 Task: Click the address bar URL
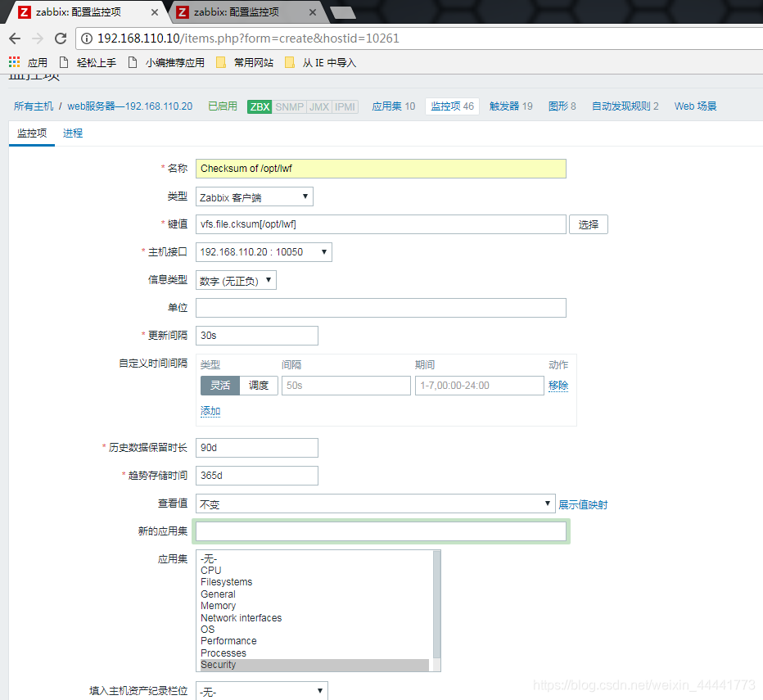pos(248,38)
